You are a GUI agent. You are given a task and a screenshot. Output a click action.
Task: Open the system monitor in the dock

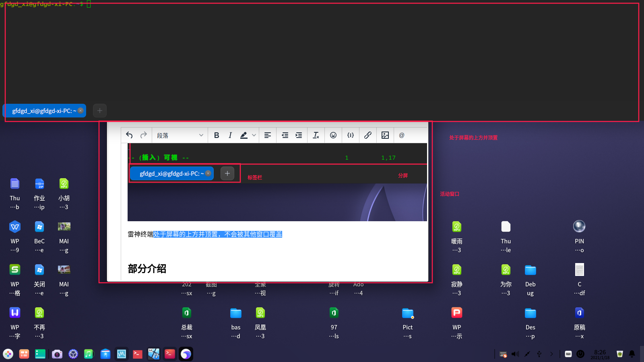tap(122, 354)
